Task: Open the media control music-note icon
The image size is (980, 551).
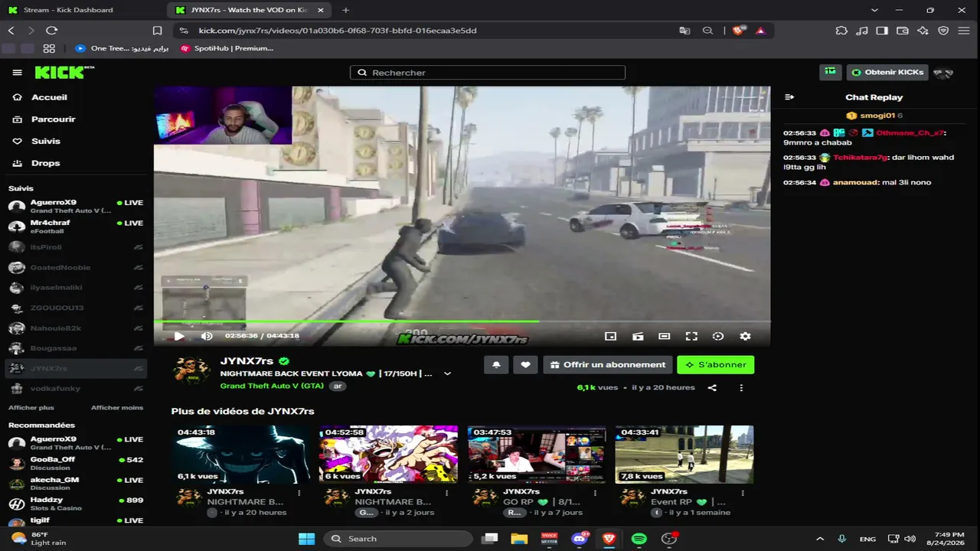Action: (862, 31)
